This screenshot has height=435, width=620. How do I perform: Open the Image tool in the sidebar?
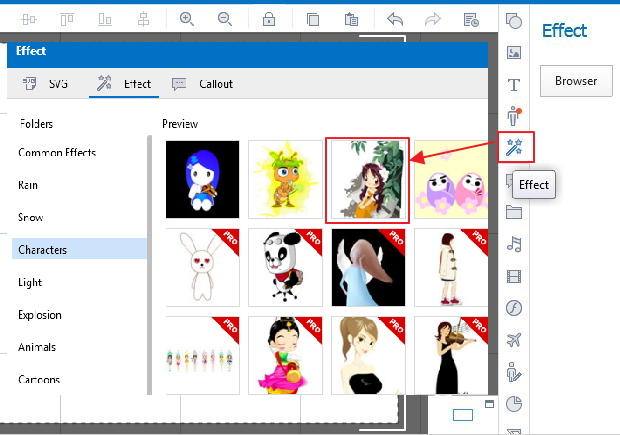[x=514, y=52]
